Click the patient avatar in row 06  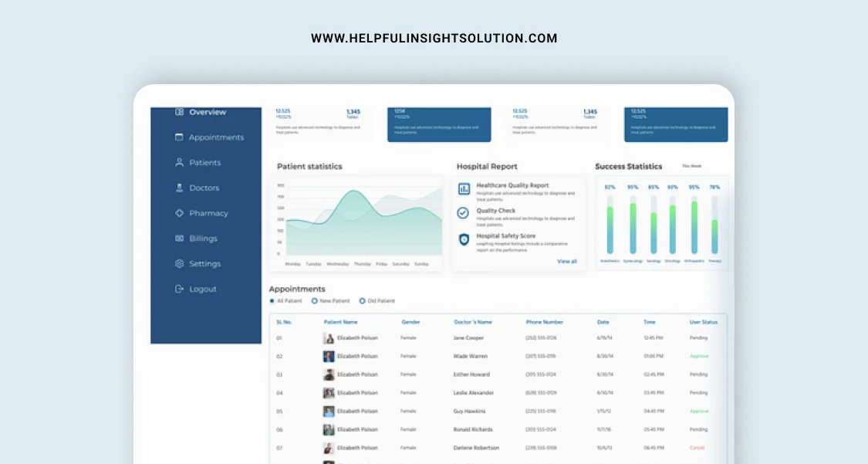click(x=329, y=429)
